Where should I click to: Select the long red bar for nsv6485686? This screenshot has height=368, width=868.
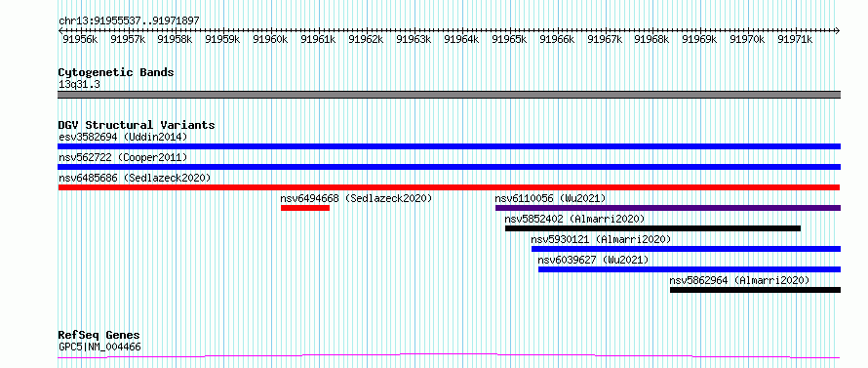click(449, 187)
